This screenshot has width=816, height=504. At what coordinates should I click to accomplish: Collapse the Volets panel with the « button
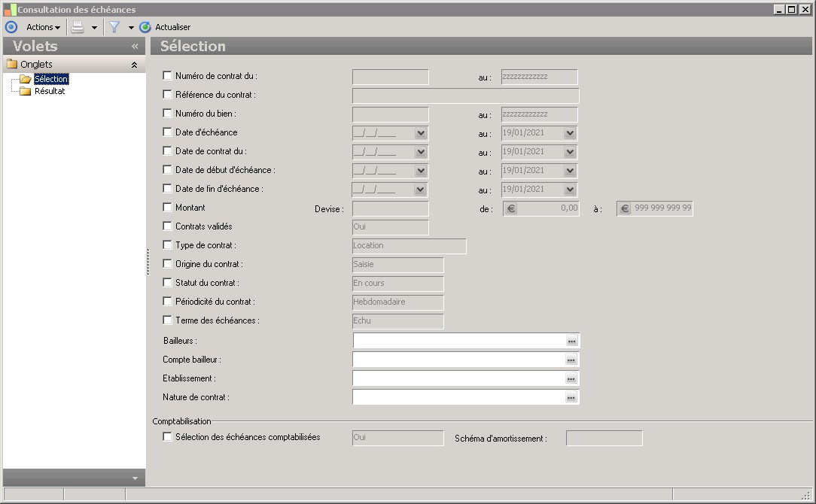click(135, 47)
